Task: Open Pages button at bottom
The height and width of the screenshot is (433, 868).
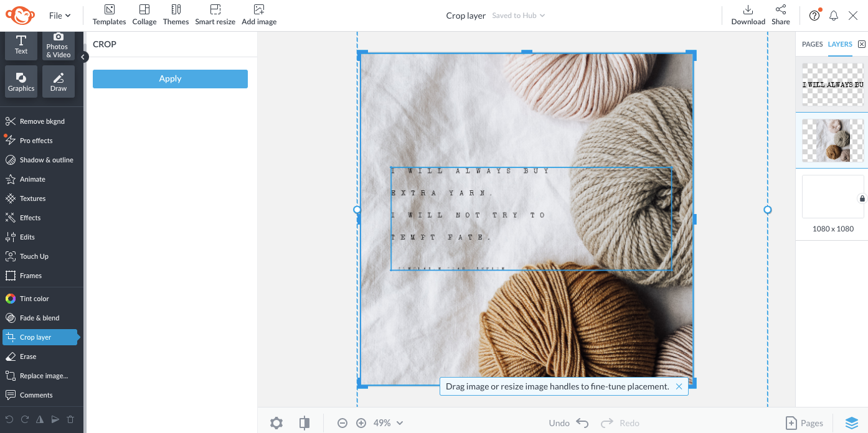Action: tap(804, 423)
